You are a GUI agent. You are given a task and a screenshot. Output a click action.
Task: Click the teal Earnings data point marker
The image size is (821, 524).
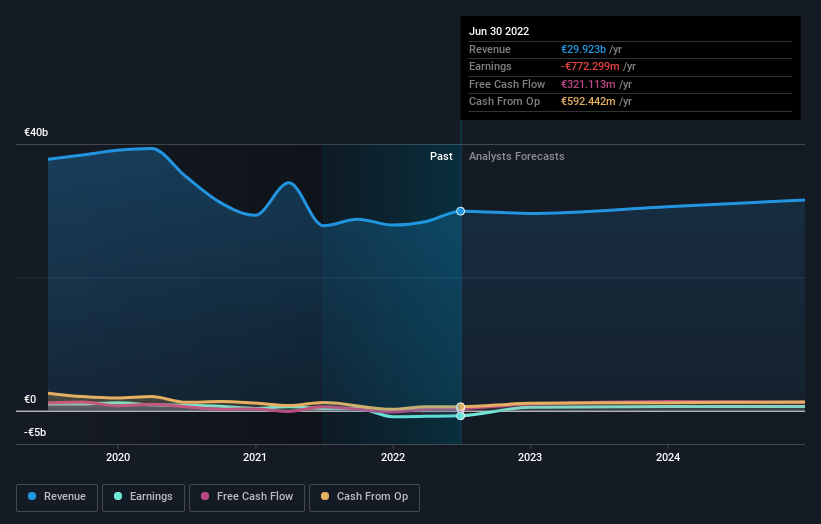point(460,416)
